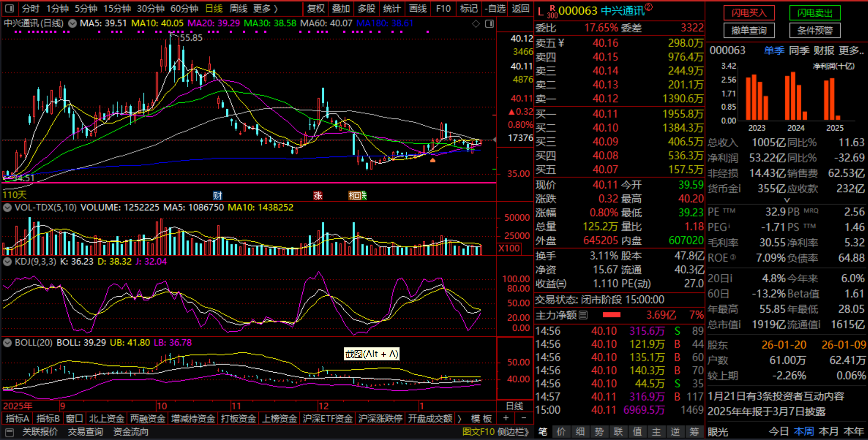Viewport: 868px width, 440px height.
Task: Activate the 画线 drawing tool
Action: (418, 8)
